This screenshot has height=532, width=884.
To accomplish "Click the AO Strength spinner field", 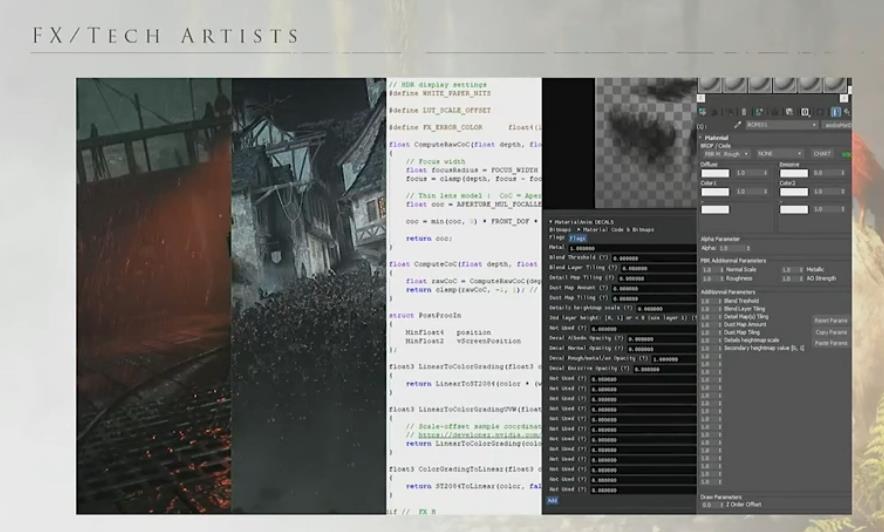I will coord(792,279).
